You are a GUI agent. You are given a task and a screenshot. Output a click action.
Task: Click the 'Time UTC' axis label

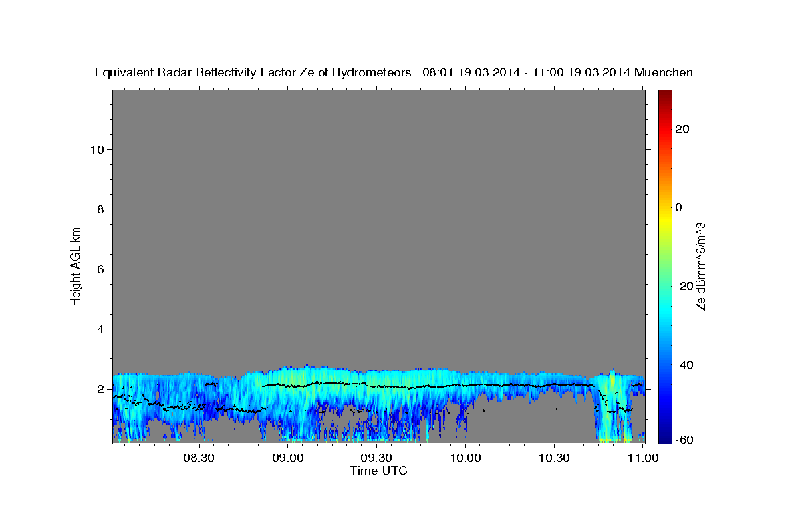378,471
